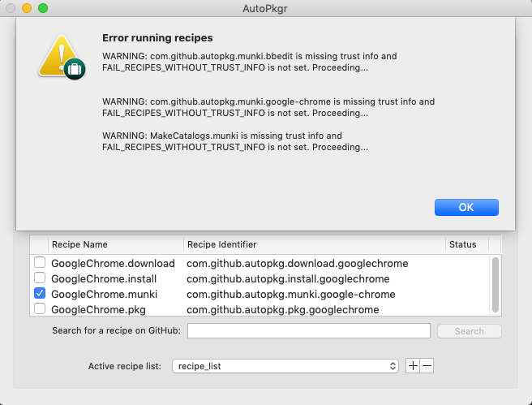
Task: Click the OK button in error dialog
Action: tap(466, 207)
